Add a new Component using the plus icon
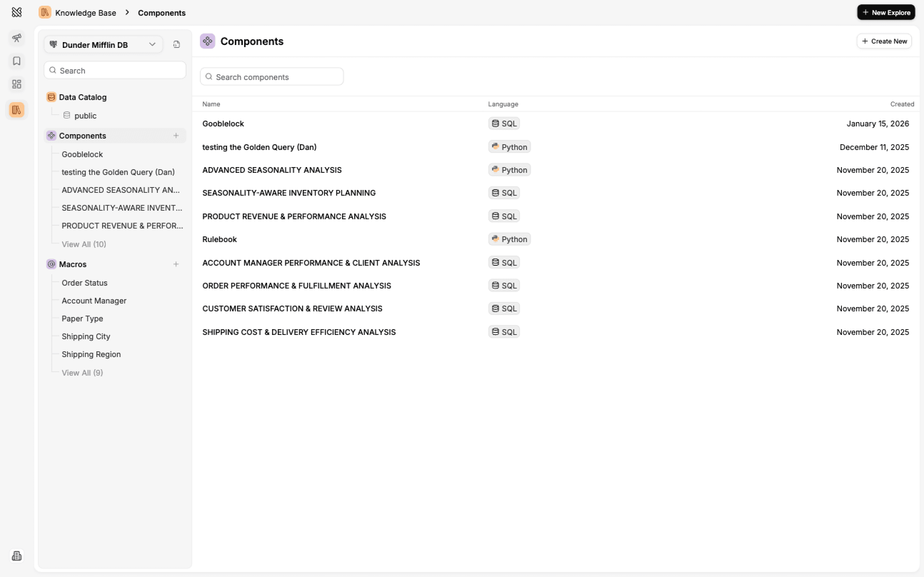Image resolution: width=924 pixels, height=577 pixels. coord(176,135)
